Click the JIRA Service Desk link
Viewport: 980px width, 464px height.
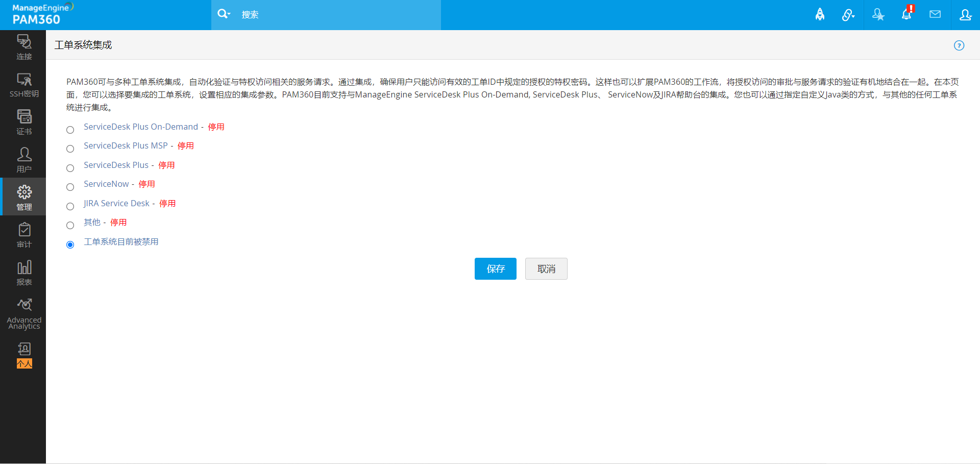click(x=116, y=203)
